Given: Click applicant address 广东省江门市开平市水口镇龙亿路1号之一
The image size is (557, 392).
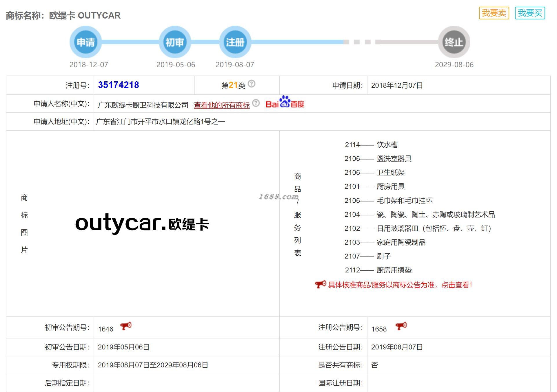Looking at the screenshot, I should click(160, 122).
